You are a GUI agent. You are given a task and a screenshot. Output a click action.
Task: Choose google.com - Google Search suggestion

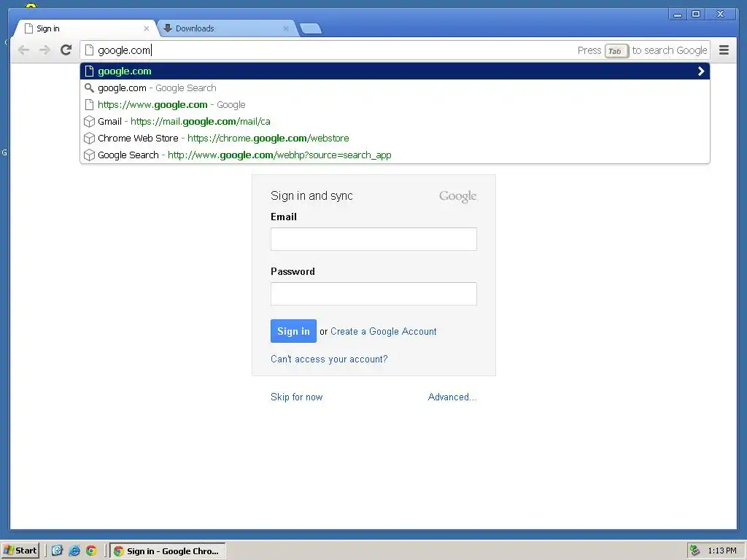[395, 88]
